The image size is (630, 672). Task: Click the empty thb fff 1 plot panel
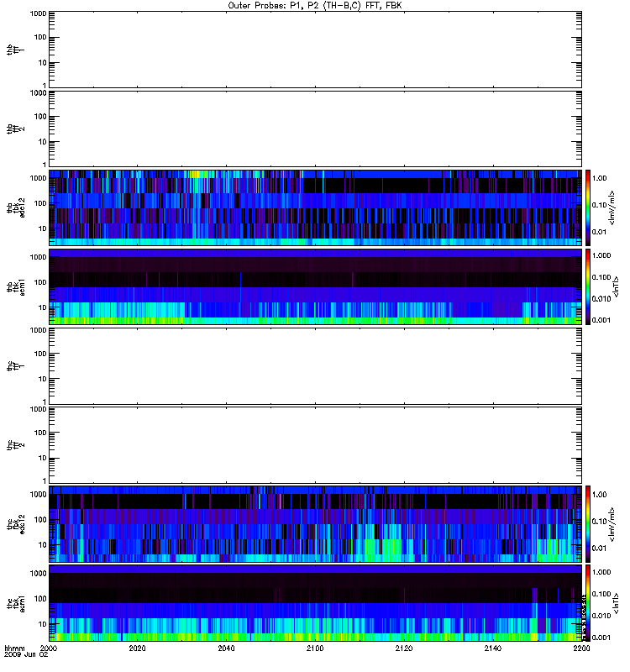tap(315, 50)
